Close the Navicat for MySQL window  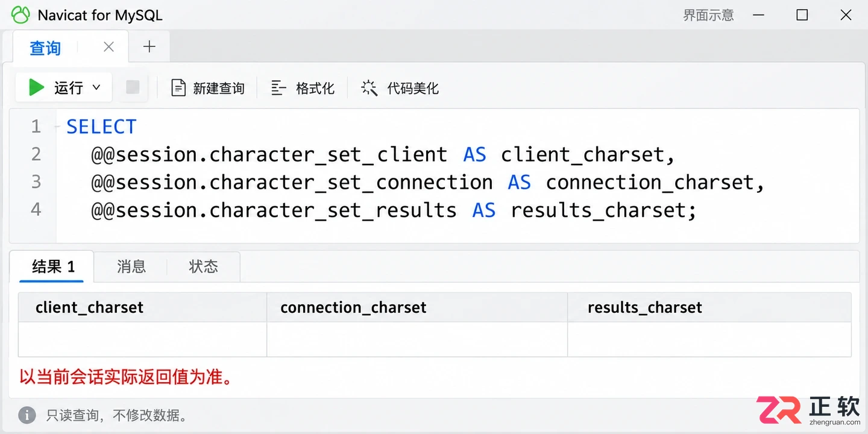click(846, 15)
